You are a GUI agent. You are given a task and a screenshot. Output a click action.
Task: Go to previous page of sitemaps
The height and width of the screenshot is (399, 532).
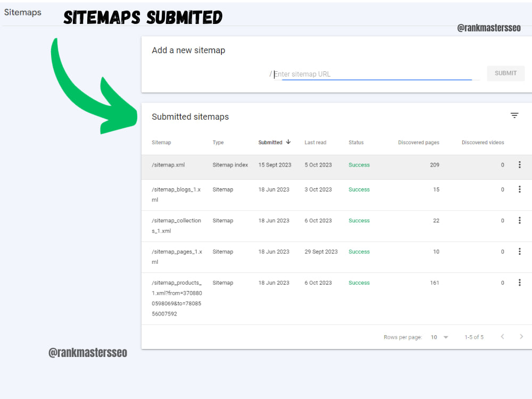(503, 337)
